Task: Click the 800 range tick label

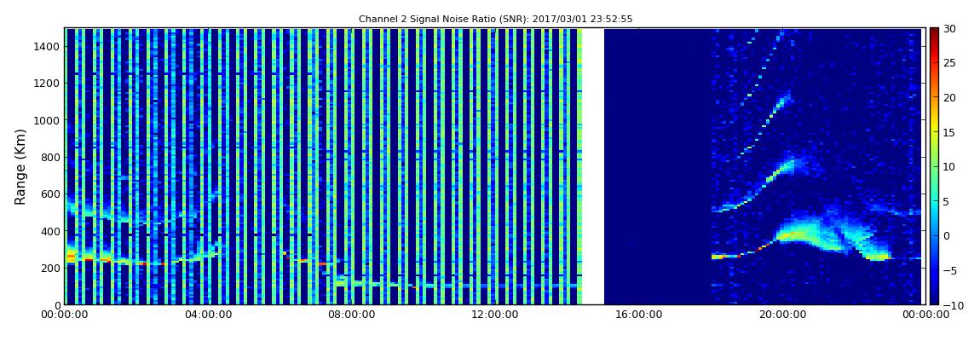Action: 50,157
